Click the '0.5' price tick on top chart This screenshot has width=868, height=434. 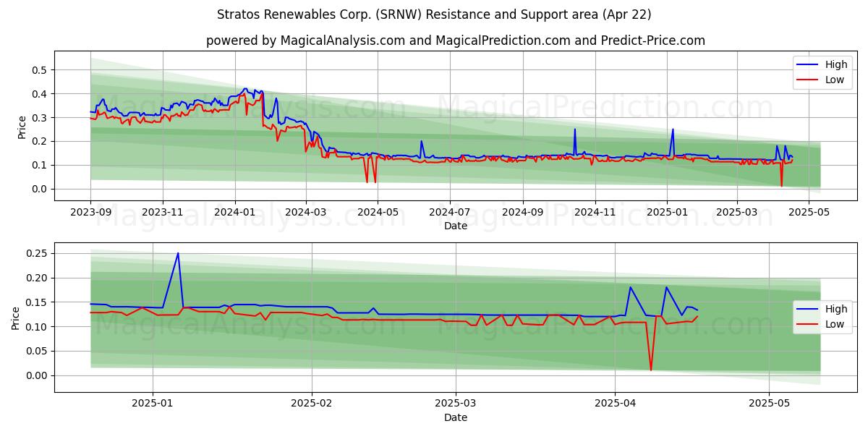(x=40, y=70)
